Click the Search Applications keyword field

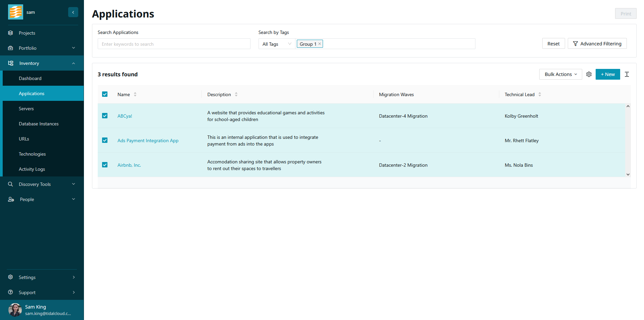point(174,44)
